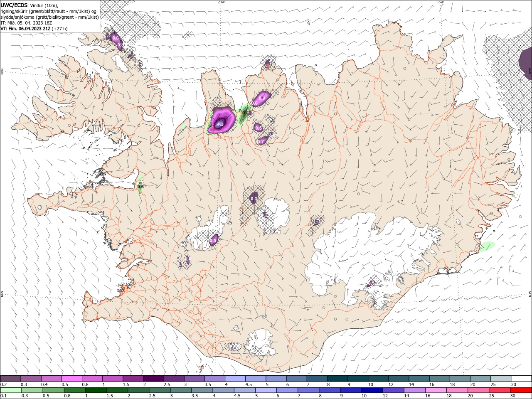Click the large purple snowfall maximum blob
This screenshot has height=399, width=532.
point(222,120)
